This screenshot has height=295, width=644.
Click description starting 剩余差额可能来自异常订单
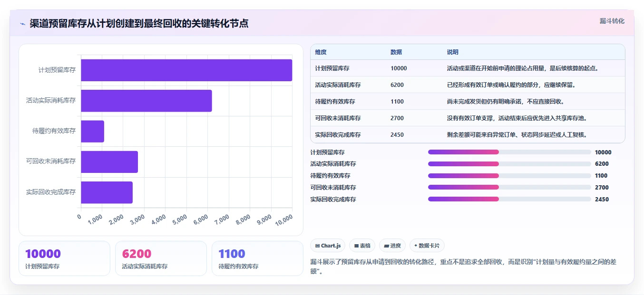[518, 135]
